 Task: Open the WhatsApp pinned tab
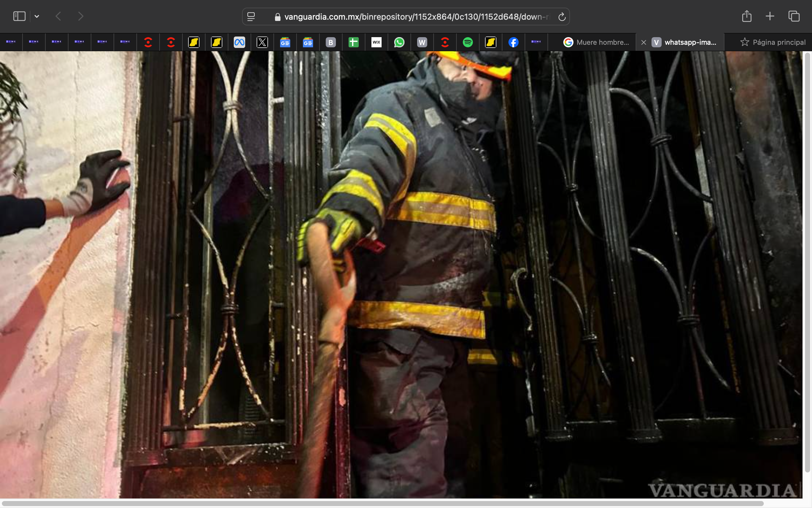coord(399,42)
